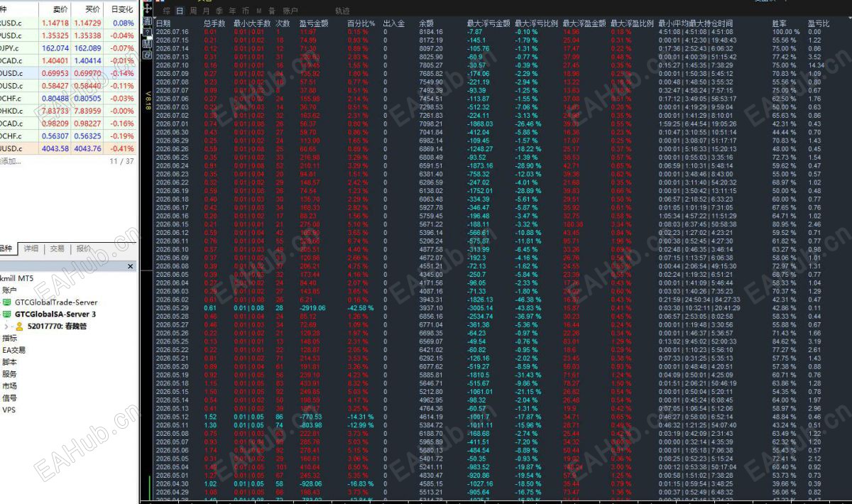Switch to the 详细 tab in Market Watch
Image resolution: width=852 pixels, height=504 pixels.
pyautogui.click(x=31, y=248)
